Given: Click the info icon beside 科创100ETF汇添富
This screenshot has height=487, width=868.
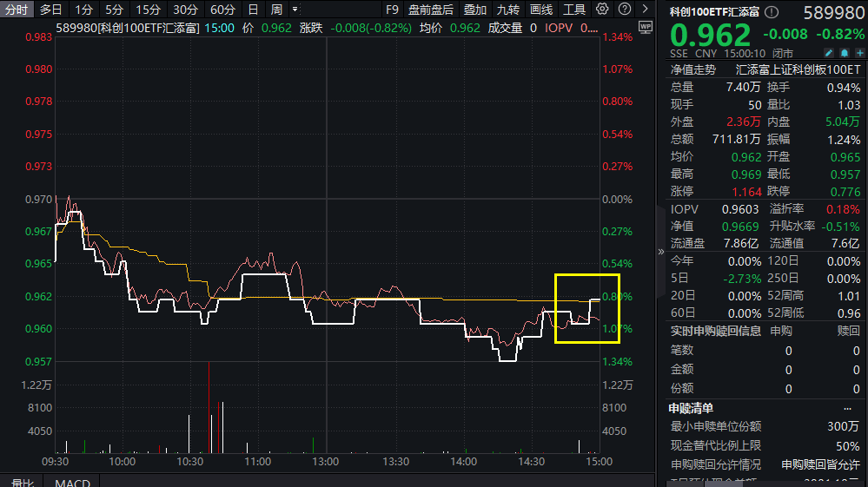Looking at the screenshot, I should [x=771, y=13].
